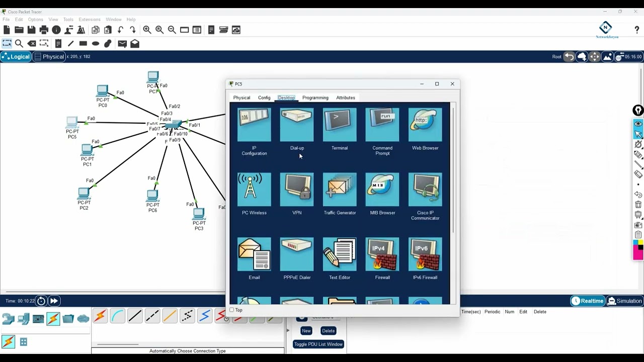Click the Zoom Out toolbar icon
The image size is (644, 362).
click(x=172, y=30)
